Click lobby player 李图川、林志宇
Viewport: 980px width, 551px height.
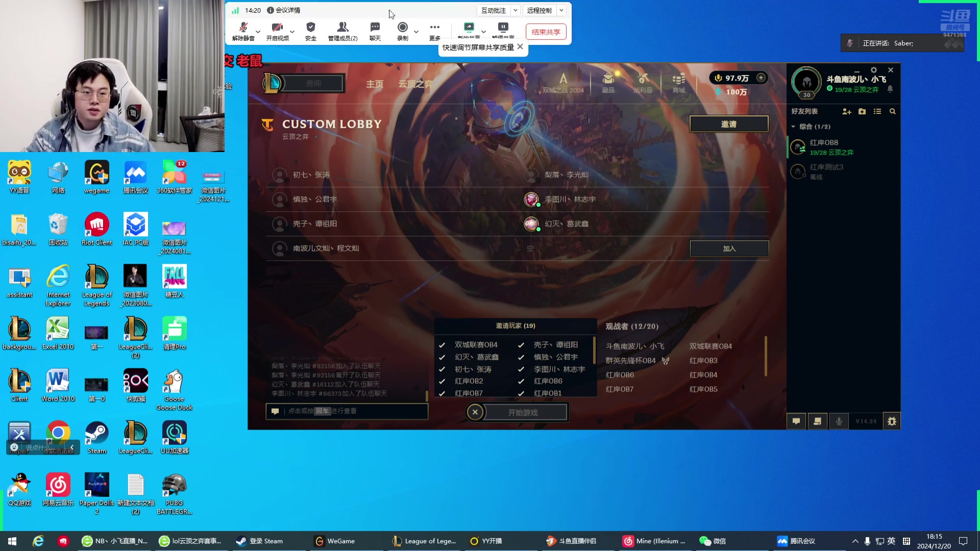point(570,199)
